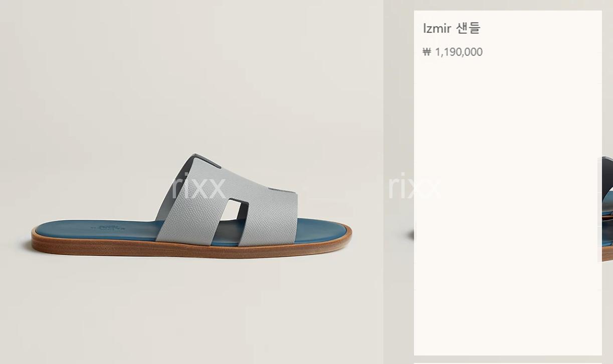Click the beige background above the sandal
The width and height of the screenshot is (613, 364).
tap(190, 75)
